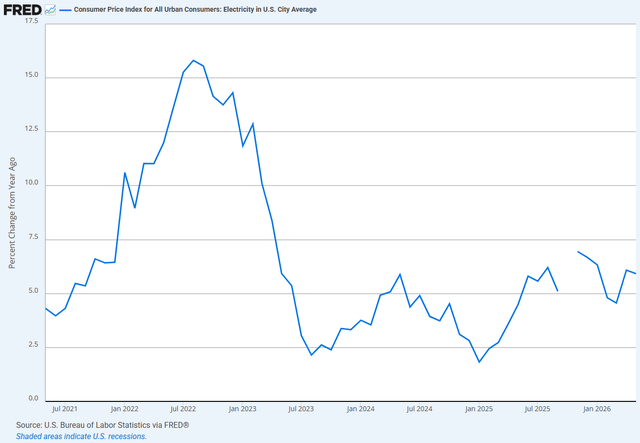
Task: Click the FRED logo
Action: [x=22, y=9]
